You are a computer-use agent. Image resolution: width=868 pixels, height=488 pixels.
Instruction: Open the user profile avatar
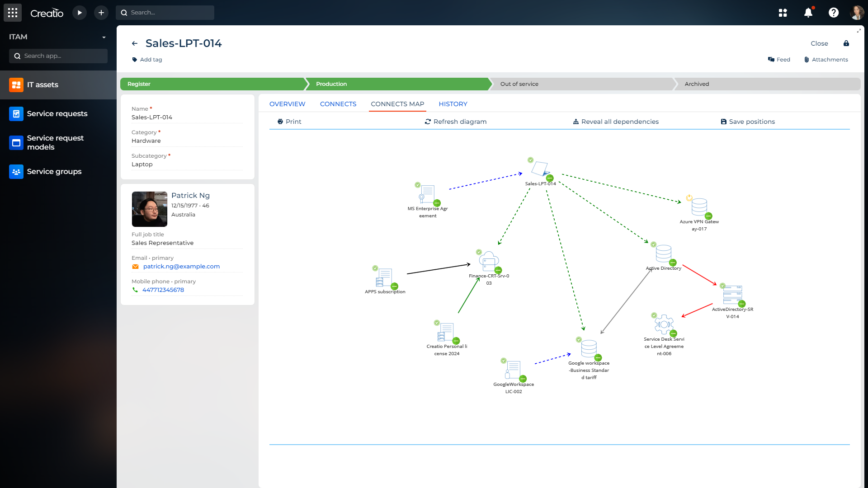[x=857, y=13]
